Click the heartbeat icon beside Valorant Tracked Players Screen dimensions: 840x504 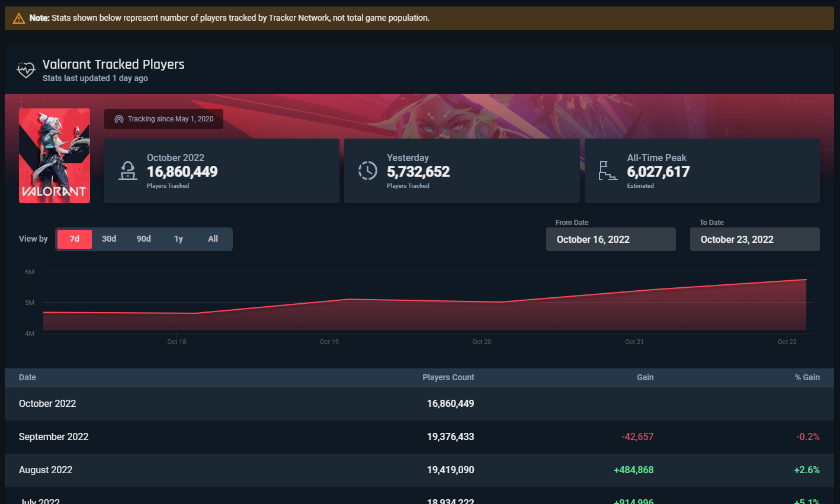25,70
